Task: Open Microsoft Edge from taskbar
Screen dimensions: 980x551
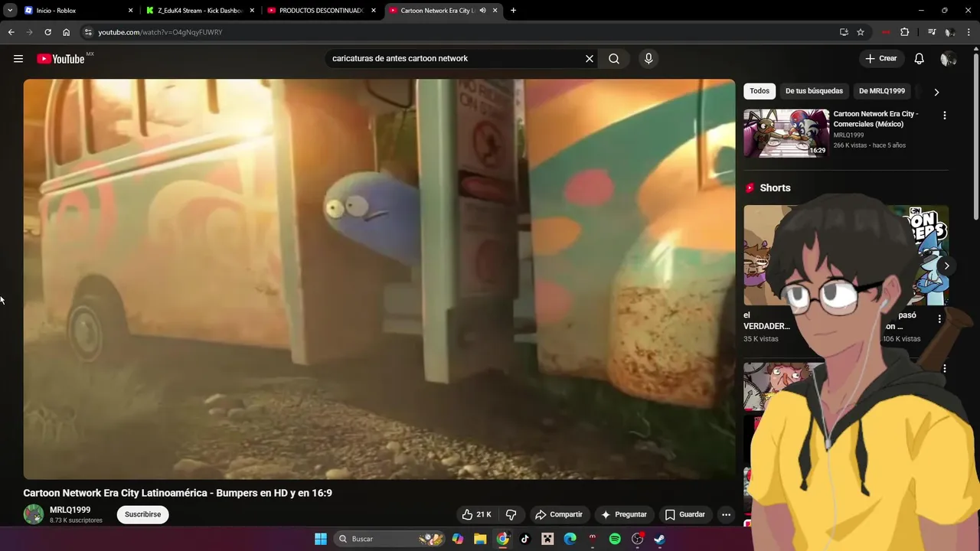Action: 570,539
